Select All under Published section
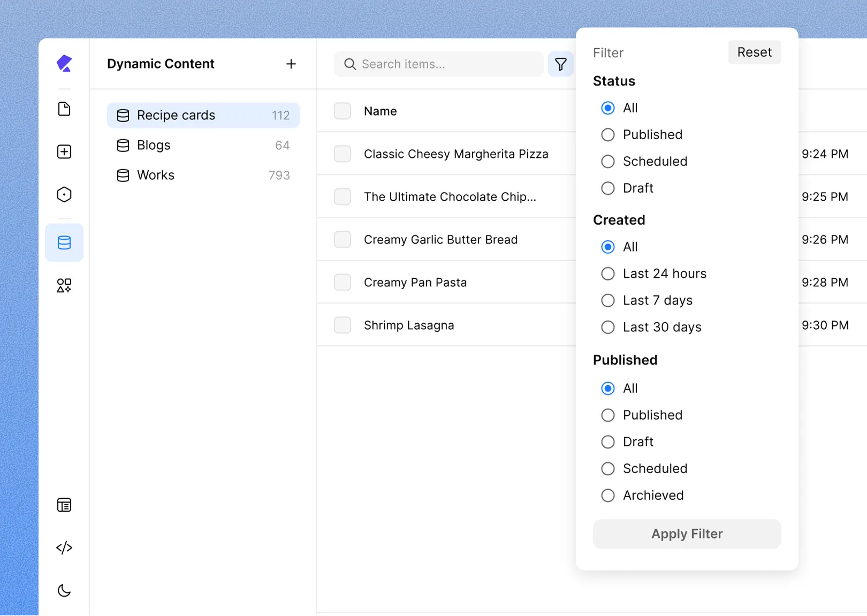This screenshot has height=616, width=867. pos(608,389)
